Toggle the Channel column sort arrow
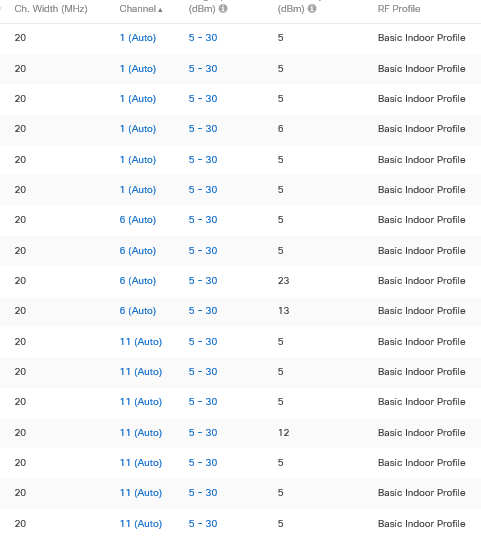This screenshot has width=481, height=539. (x=160, y=10)
